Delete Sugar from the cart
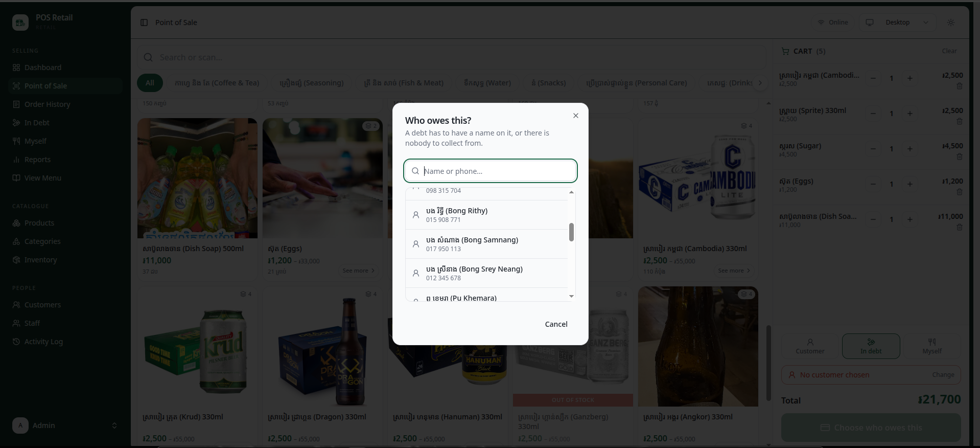 (x=960, y=157)
